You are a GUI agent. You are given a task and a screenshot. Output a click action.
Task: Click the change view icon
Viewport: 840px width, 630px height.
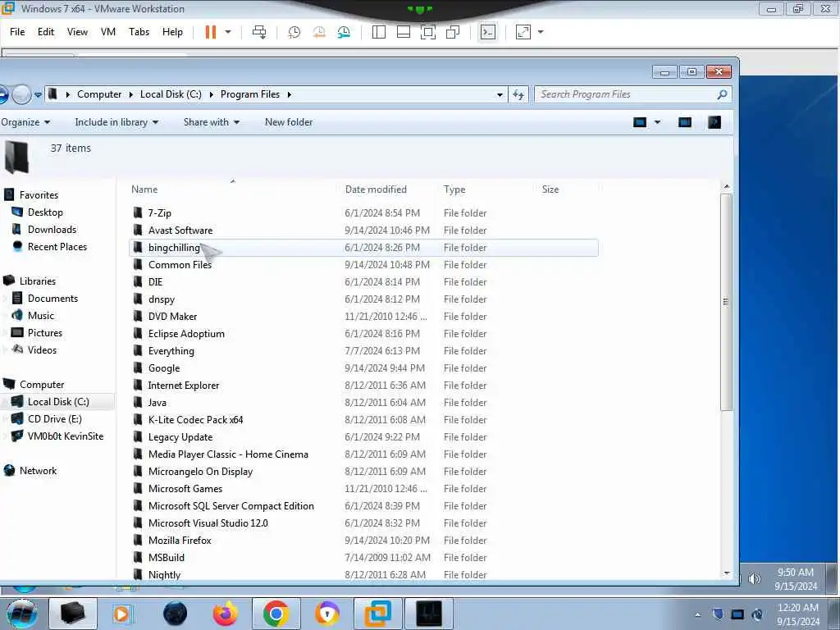click(x=640, y=122)
